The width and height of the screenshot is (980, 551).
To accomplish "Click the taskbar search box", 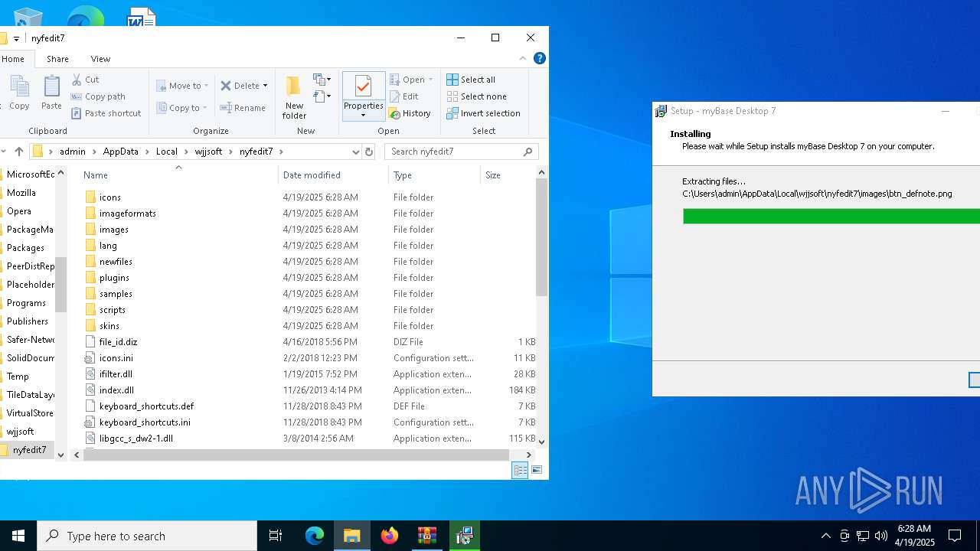I will [147, 536].
